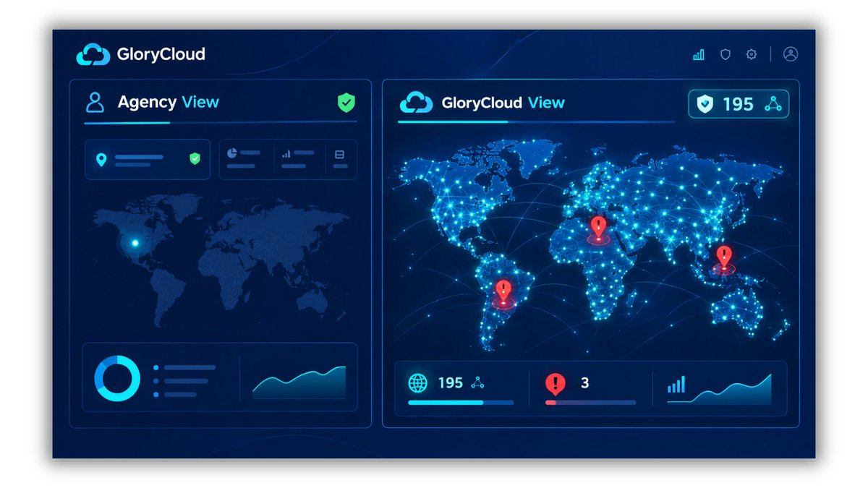Select the GloryCloud View tab title

click(x=503, y=103)
